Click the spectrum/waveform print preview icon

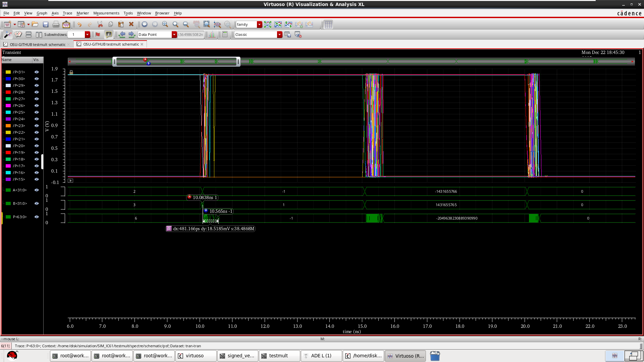(x=66, y=24)
